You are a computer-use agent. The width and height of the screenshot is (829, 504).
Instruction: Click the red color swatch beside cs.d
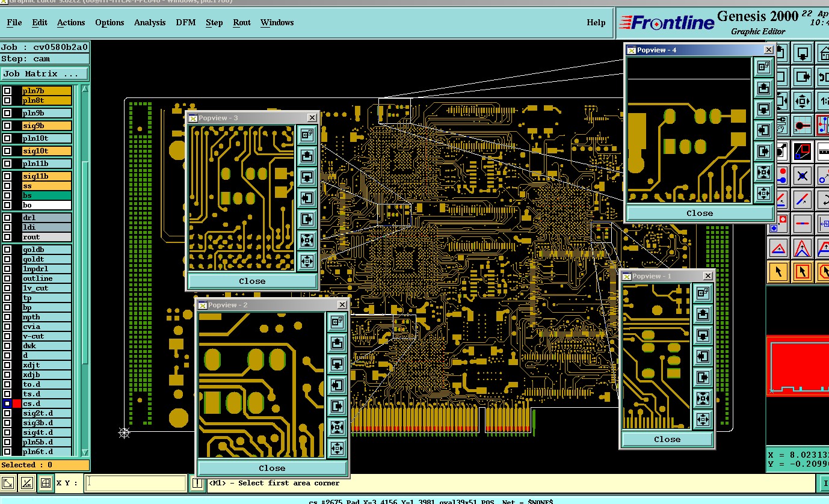coord(17,404)
